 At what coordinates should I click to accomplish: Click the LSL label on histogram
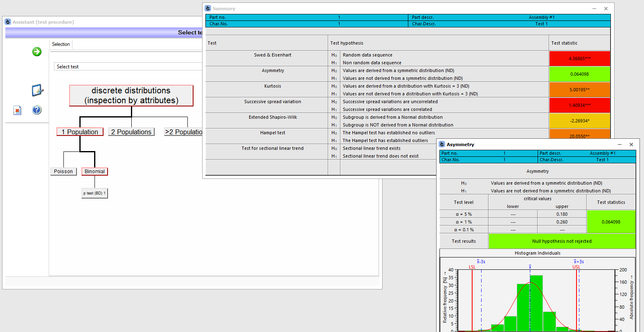(x=472, y=267)
